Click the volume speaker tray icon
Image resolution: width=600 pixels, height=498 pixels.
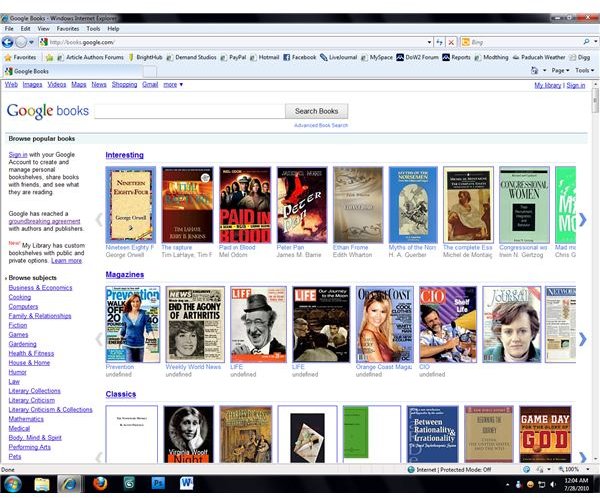click(x=553, y=485)
